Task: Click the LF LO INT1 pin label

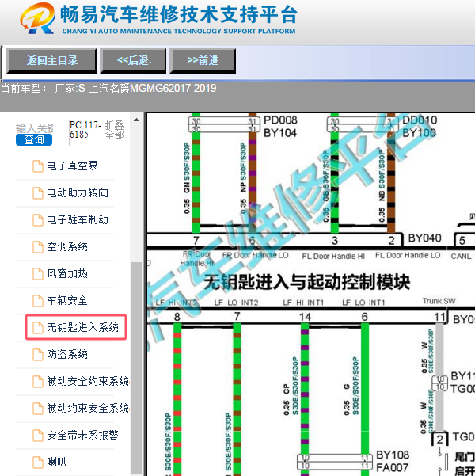Action: [x=363, y=303]
